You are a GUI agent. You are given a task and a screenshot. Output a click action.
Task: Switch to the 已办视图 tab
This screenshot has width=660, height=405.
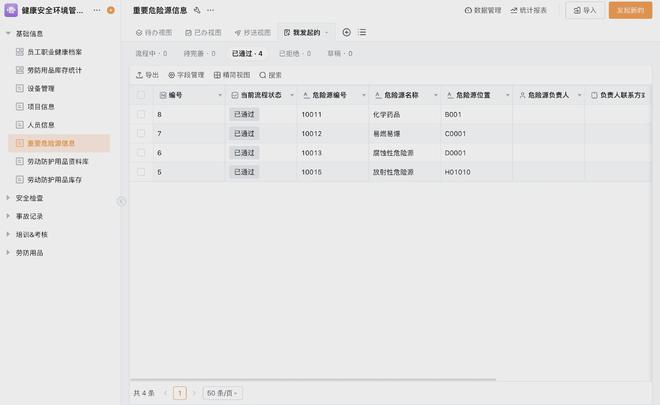203,32
